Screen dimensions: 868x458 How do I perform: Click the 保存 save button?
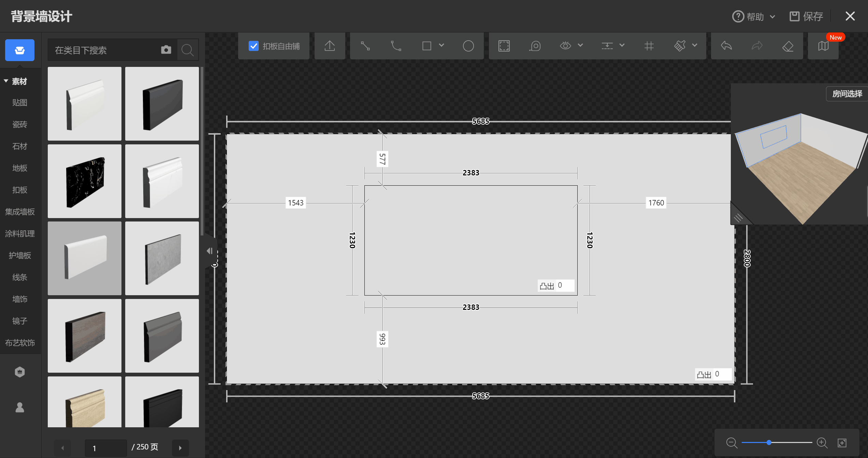point(806,16)
